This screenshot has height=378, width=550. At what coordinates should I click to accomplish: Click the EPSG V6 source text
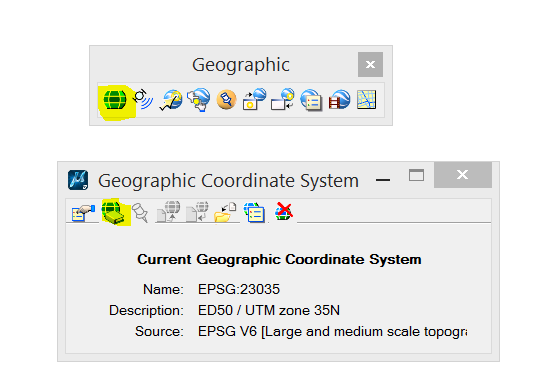[332, 331]
